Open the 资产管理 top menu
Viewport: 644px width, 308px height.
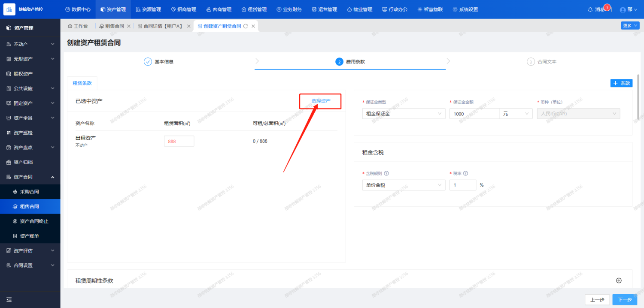113,9
